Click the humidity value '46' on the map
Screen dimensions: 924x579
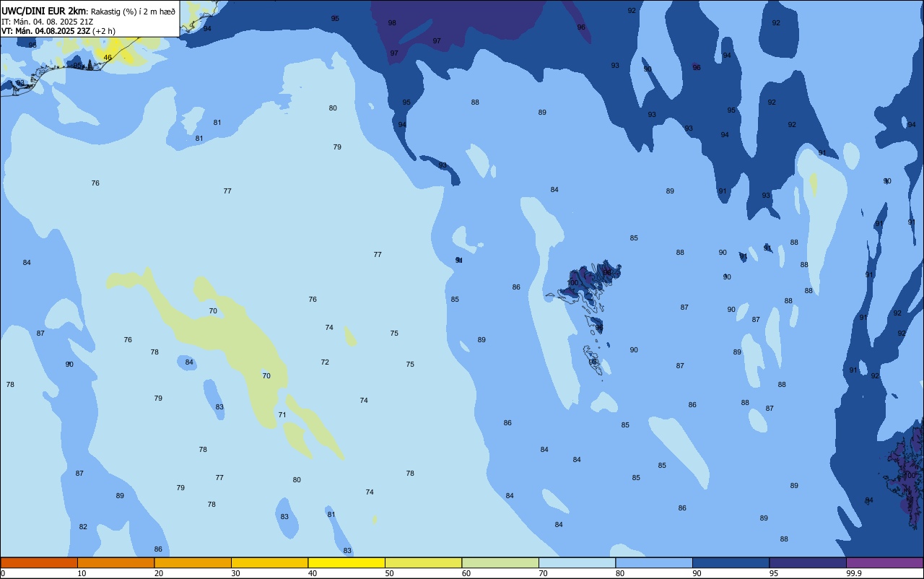click(108, 58)
